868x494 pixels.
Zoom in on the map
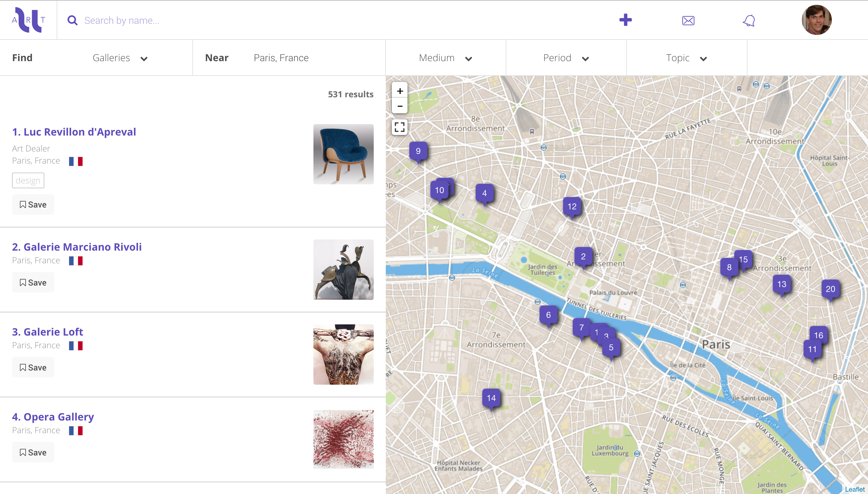pyautogui.click(x=400, y=91)
